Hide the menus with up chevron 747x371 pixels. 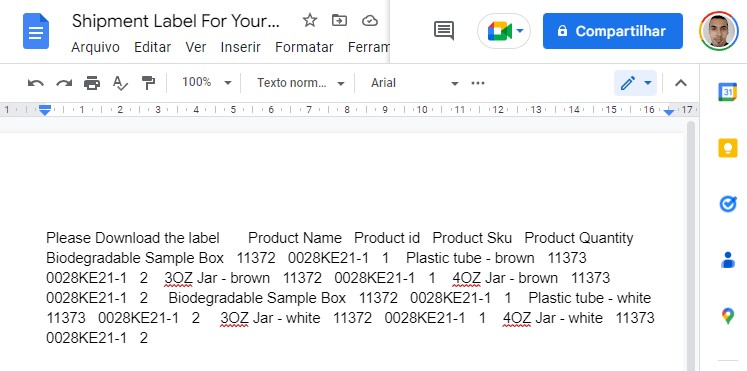[681, 83]
